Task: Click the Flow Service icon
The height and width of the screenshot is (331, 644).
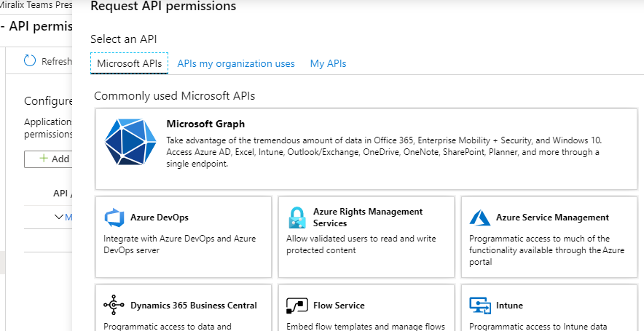Action: coord(297,306)
